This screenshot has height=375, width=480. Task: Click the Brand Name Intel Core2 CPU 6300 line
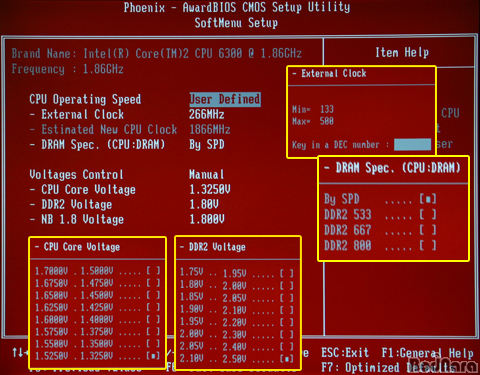(x=157, y=53)
